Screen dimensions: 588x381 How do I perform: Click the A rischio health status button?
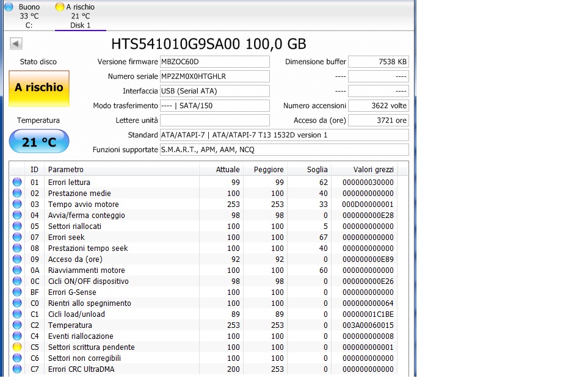coord(39,89)
